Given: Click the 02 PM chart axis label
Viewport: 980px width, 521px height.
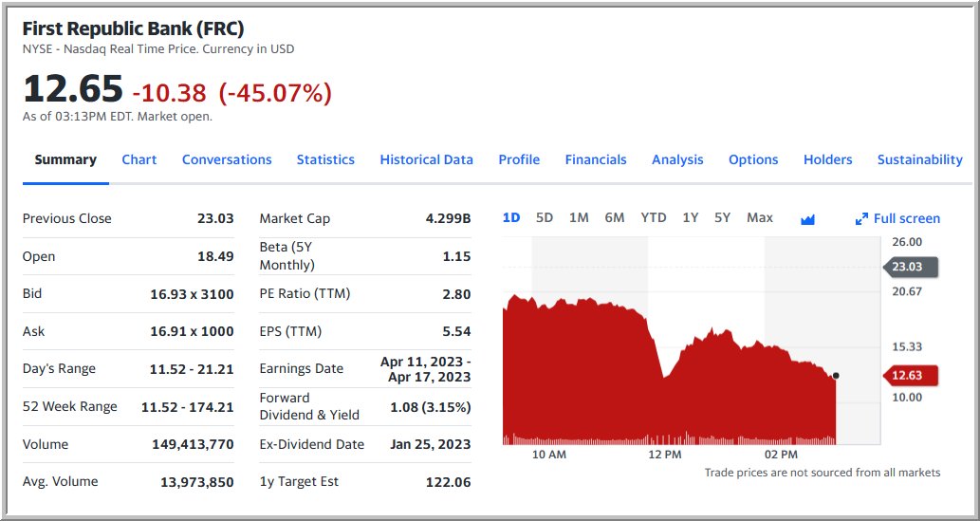Looking at the screenshot, I should click(781, 455).
